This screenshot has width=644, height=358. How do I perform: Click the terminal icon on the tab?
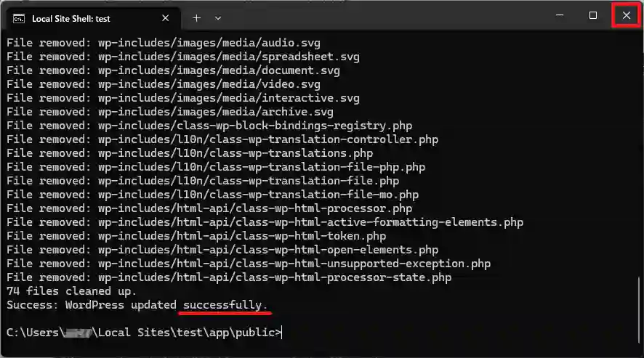pos(17,17)
